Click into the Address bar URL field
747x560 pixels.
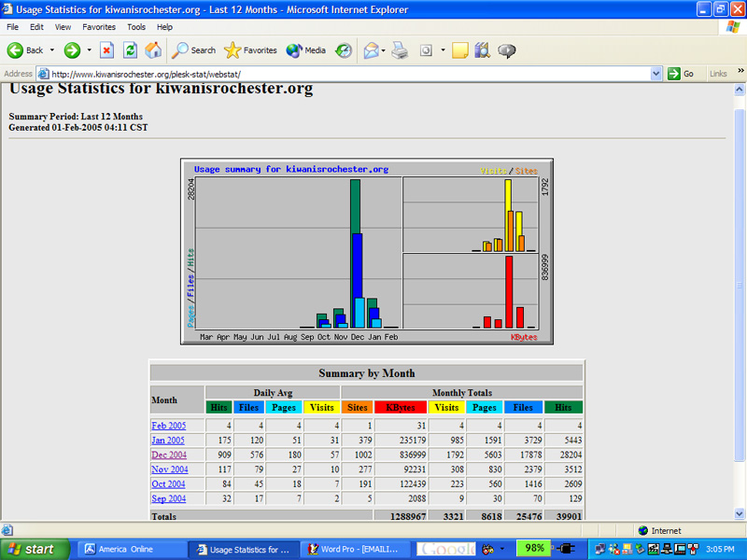point(350,74)
